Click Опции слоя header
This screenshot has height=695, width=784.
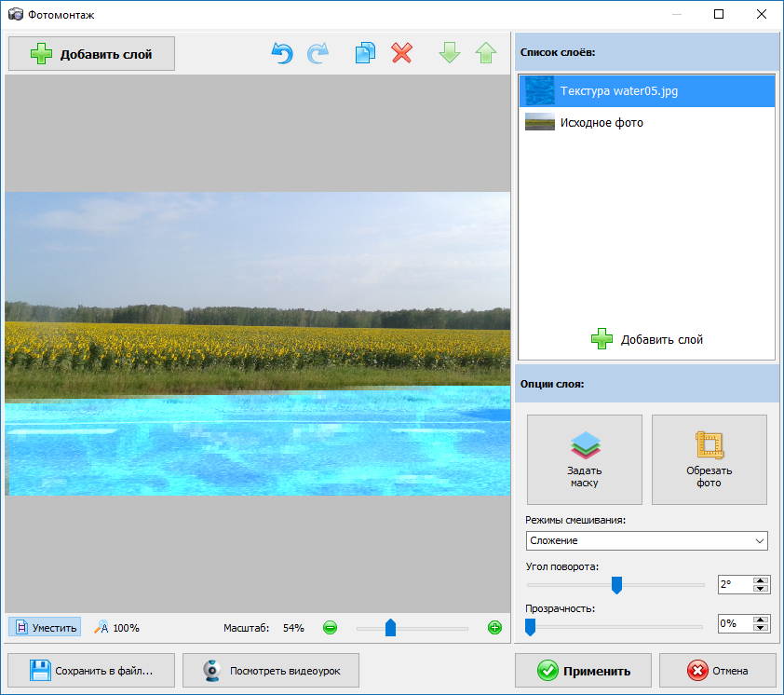click(646, 384)
